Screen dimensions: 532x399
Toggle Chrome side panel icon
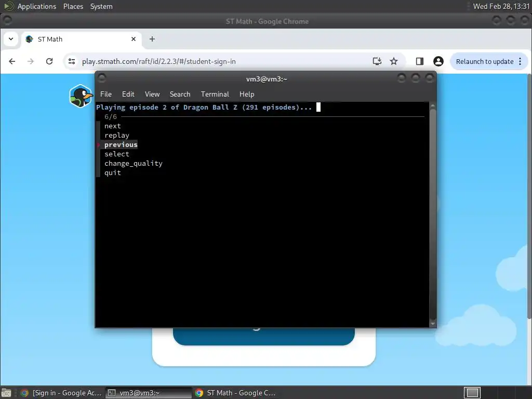pyautogui.click(x=420, y=61)
